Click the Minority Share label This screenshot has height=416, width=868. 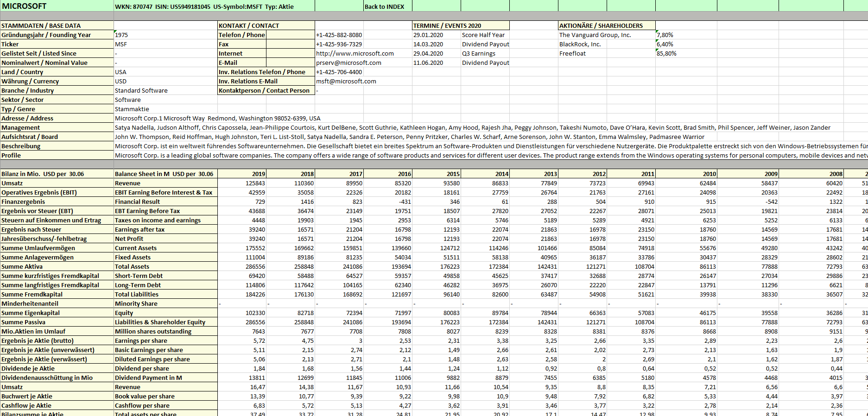(166, 303)
